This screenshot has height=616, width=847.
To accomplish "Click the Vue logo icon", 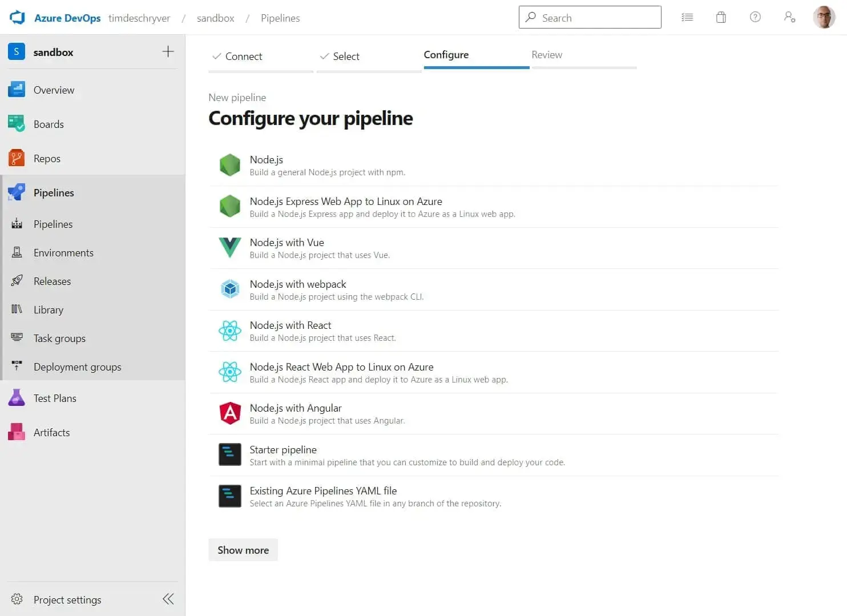I will pos(230,248).
